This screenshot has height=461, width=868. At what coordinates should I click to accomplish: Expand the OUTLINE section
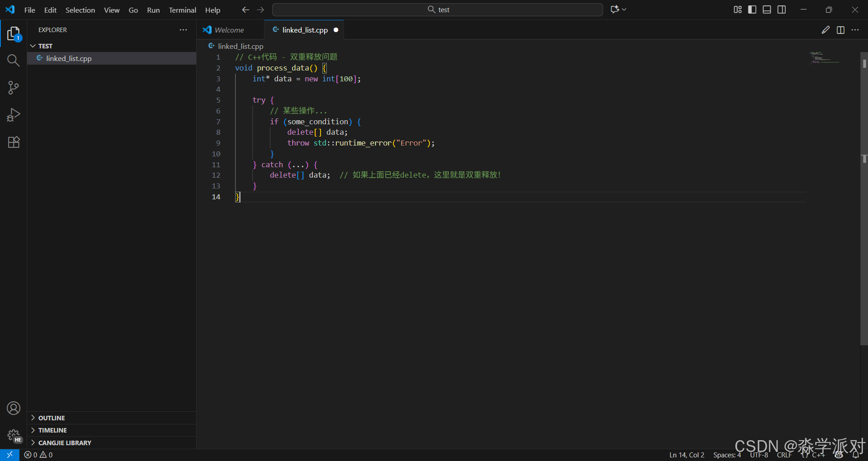pos(112,418)
